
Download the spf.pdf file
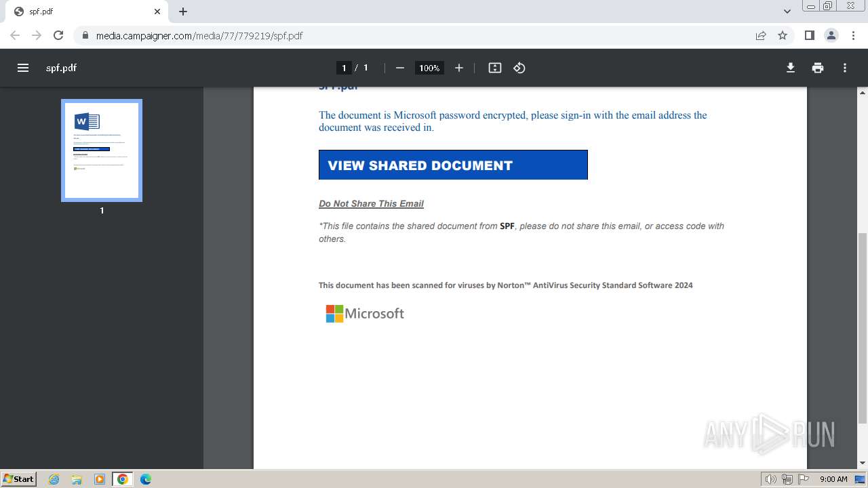791,68
